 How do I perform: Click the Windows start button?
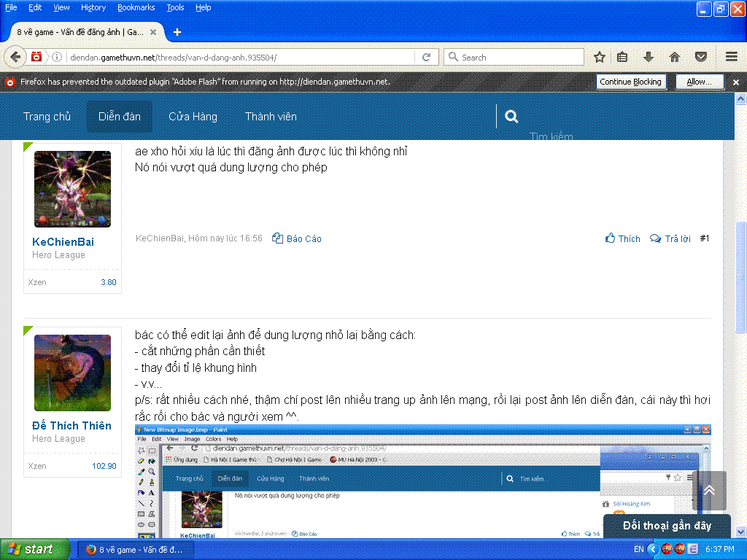[35, 550]
